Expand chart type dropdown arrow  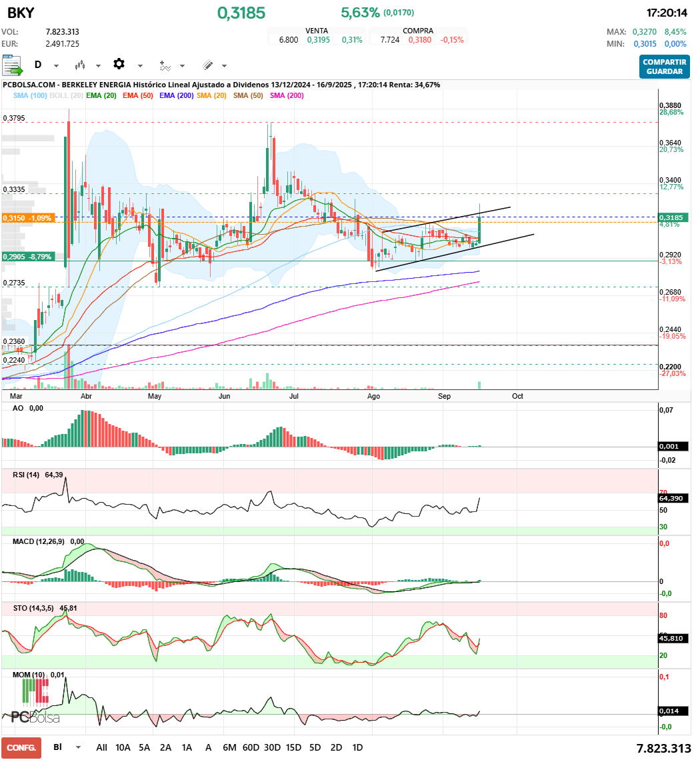point(98,65)
